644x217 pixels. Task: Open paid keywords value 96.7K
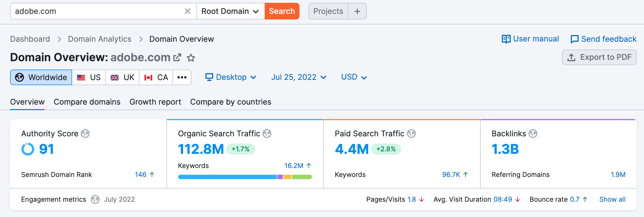point(451,174)
